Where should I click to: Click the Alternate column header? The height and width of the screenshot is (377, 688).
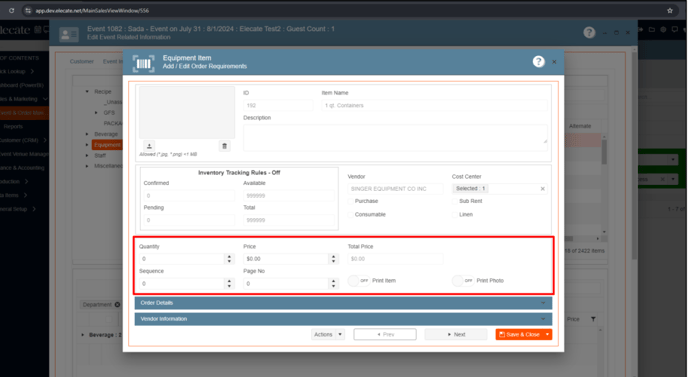[x=580, y=126]
